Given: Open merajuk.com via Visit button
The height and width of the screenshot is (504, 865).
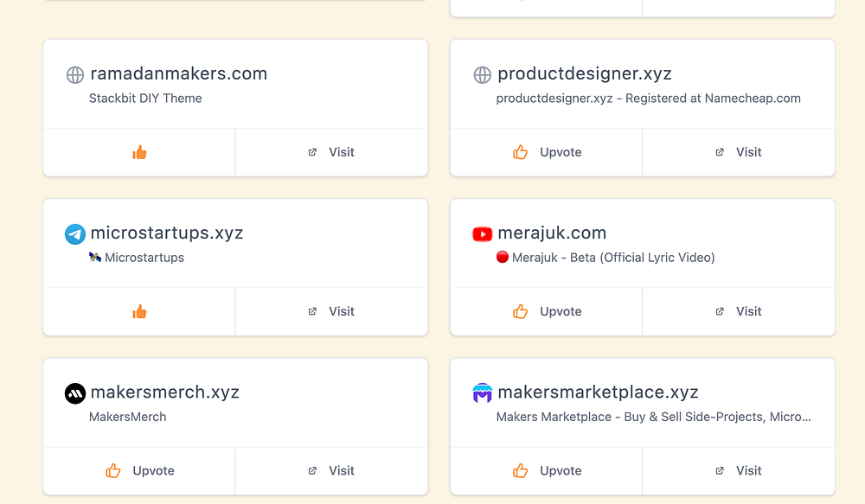Looking at the screenshot, I should (x=739, y=311).
